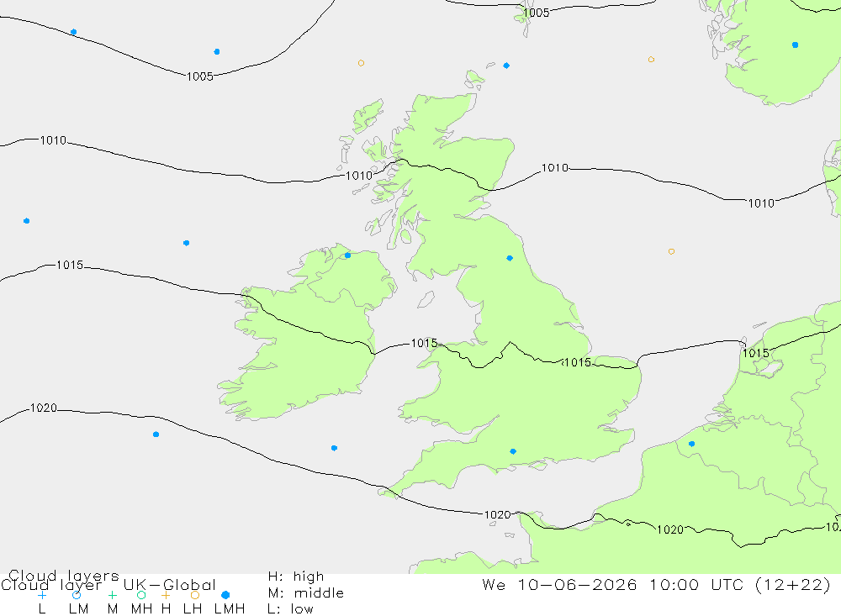Click the filled blue LMH legend dot
841x616 pixels.
click(x=225, y=595)
